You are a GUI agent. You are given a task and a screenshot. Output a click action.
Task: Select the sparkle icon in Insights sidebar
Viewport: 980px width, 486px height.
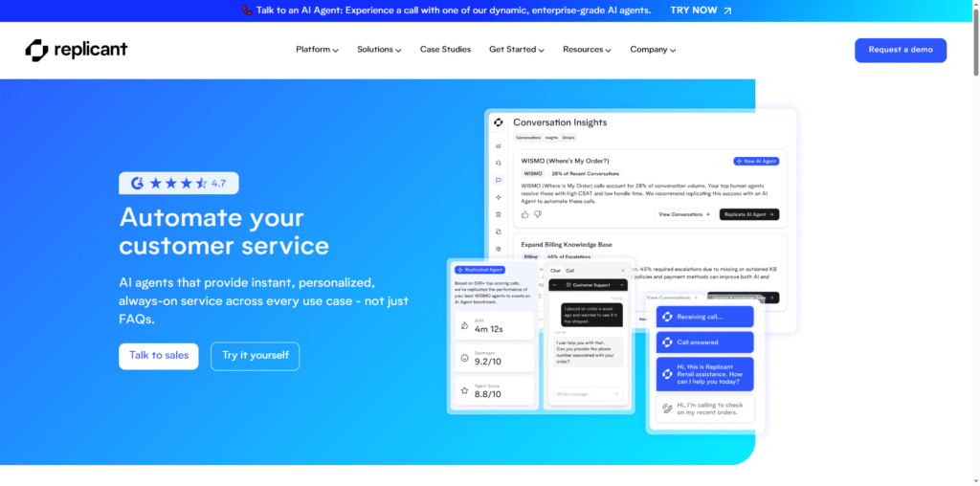click(x=498, y=197)
